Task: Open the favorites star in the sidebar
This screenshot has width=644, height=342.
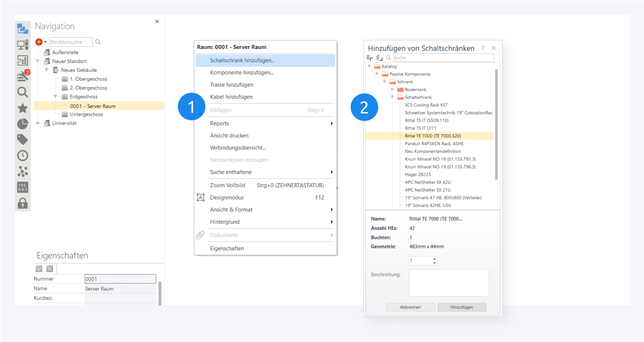Action: pyautogui.click(x=22, y=108)
